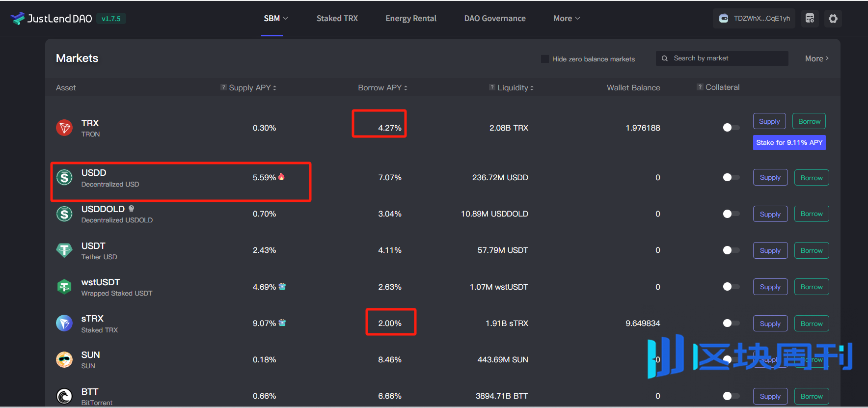The image size is (868, 408).
Task: Click Borrow for BTT
Action: point(812,396)
